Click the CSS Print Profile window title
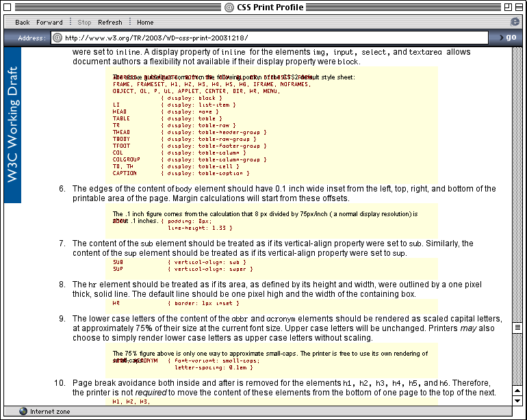Screen dimensions: 527x420 coord(270,8)
